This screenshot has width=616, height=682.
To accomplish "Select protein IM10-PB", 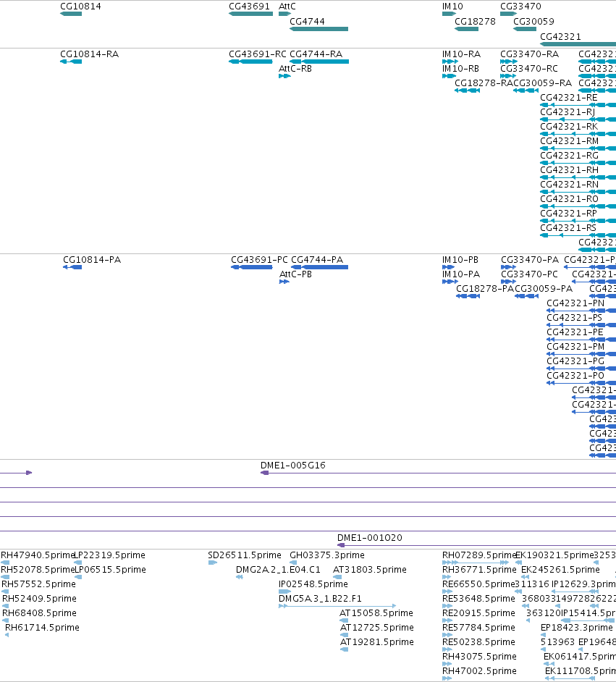I will tap(460, 260).
